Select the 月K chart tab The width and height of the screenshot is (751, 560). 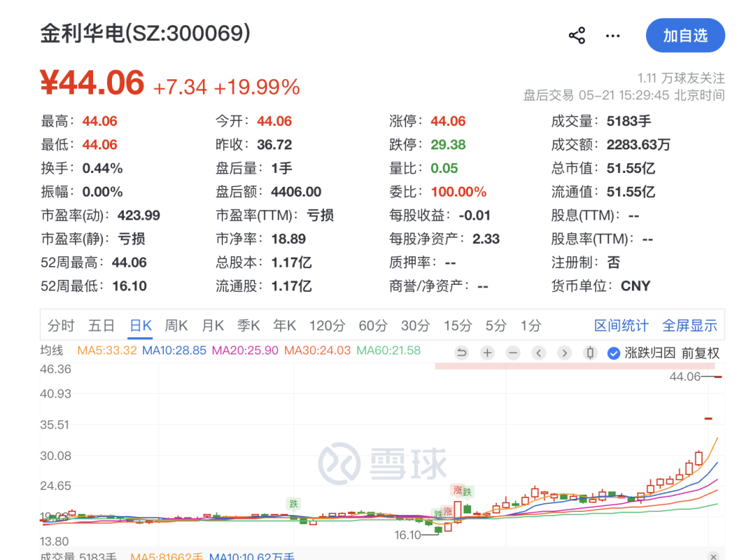pos(213,325)
